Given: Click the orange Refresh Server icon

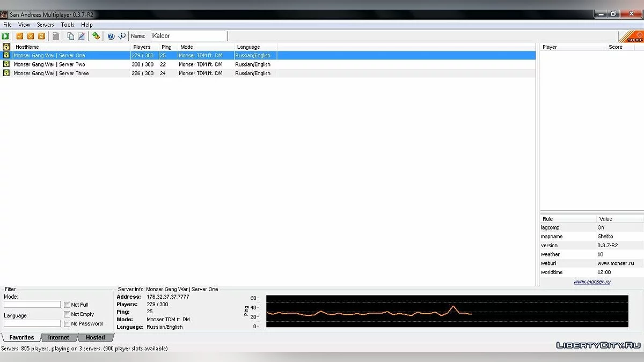Looking at the screenshot, I should pos(41,36).
